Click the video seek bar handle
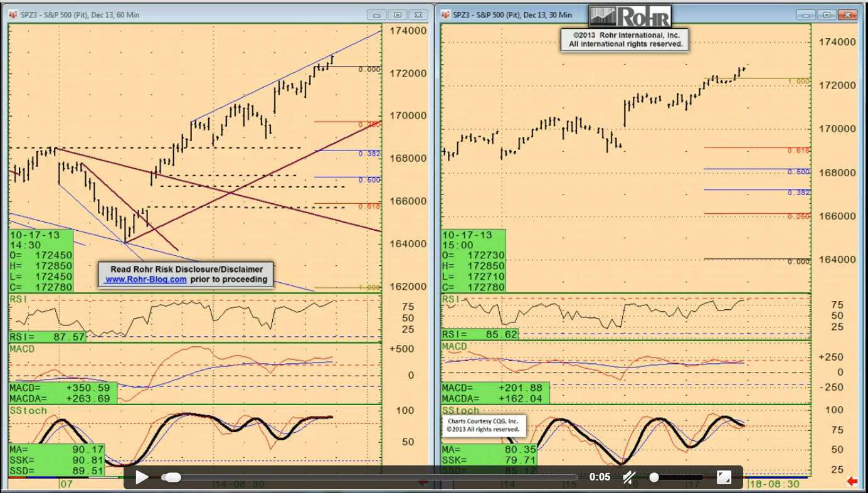 pyautogui.click(x=172, y=477)
